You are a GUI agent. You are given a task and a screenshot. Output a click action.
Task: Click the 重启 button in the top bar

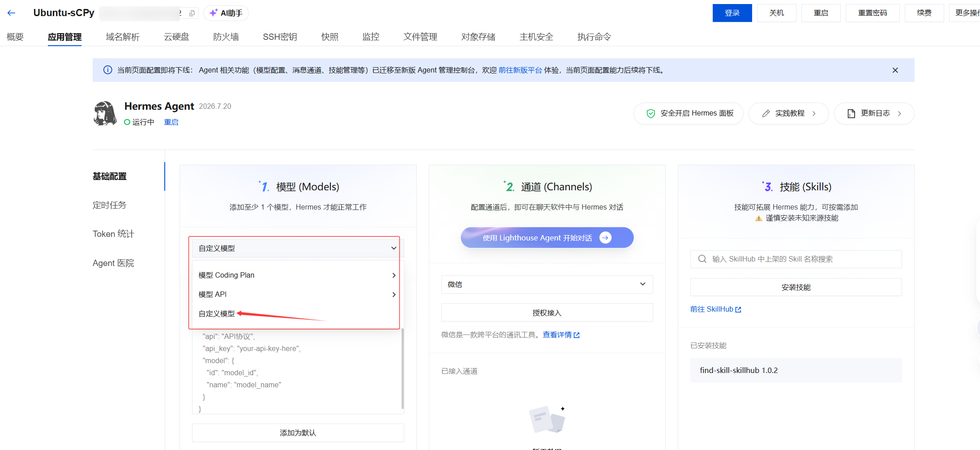click(821, 13)
